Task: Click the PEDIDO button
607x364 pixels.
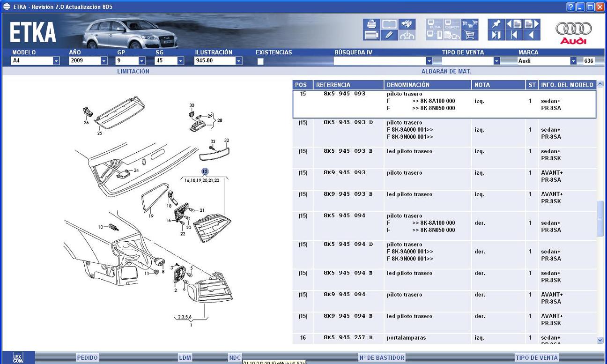Action: tap(87, 357)
